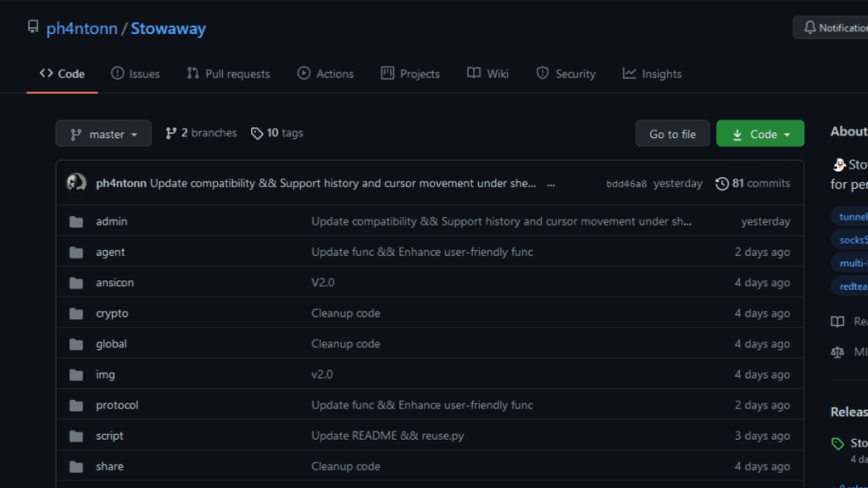The height and width of the screenshot is (488, 868).
Task: View the 10 tags link
Action: (277, 133)
